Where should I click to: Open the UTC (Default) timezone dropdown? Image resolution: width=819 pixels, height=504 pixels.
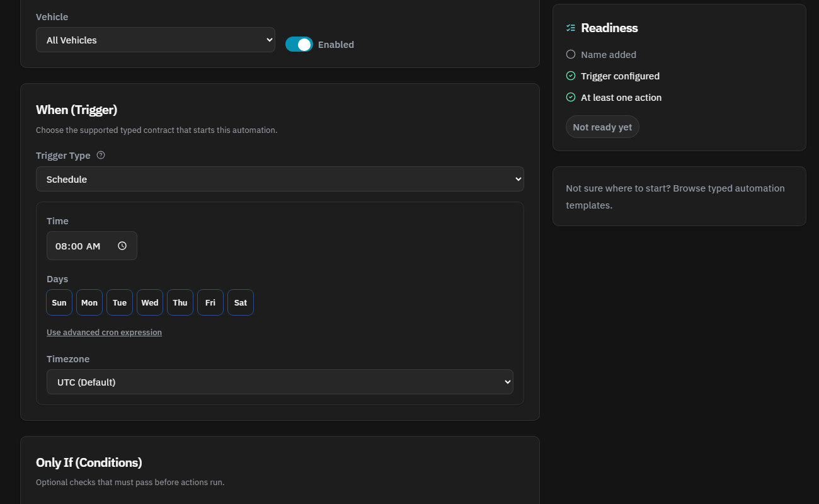coord(280,382)
